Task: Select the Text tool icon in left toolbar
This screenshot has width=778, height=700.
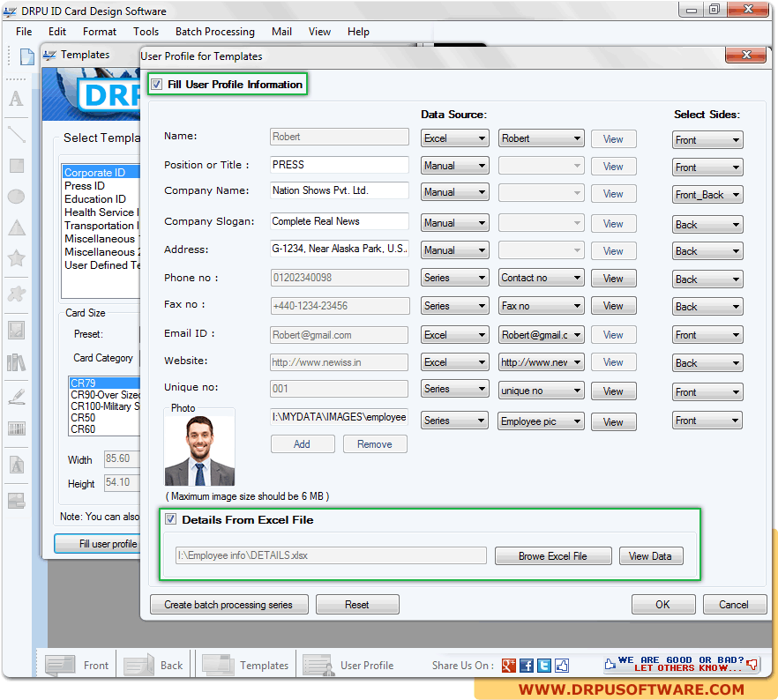Action: tap(17, 99)
